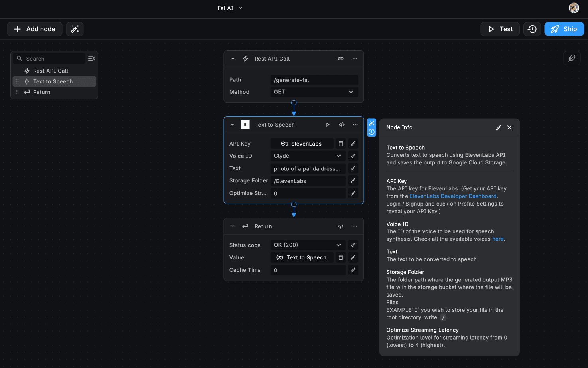588x368 pixels.
Task: Open the Method GET dropdown
Action: pyautogui.click(x=314, y=92)
